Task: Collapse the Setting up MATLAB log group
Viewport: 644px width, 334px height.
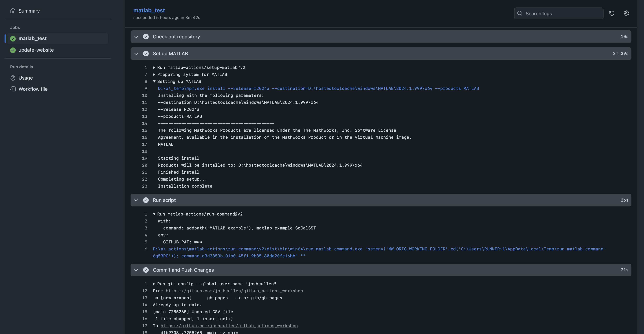Action: [154, 81]
